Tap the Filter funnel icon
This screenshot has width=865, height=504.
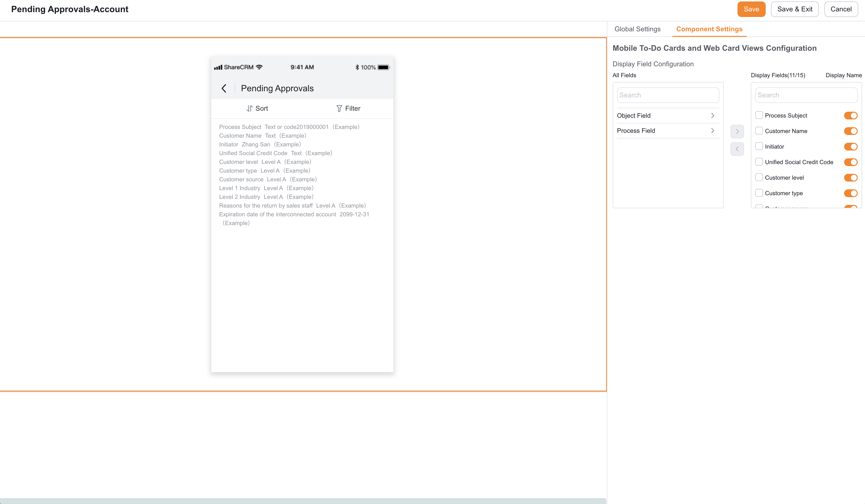click(339, 109)
